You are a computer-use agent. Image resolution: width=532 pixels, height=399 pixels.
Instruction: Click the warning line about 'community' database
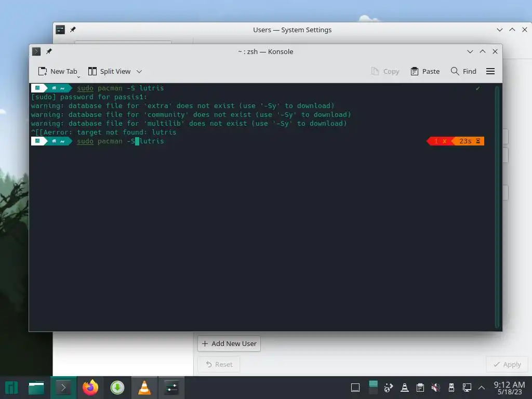point(191,115)
